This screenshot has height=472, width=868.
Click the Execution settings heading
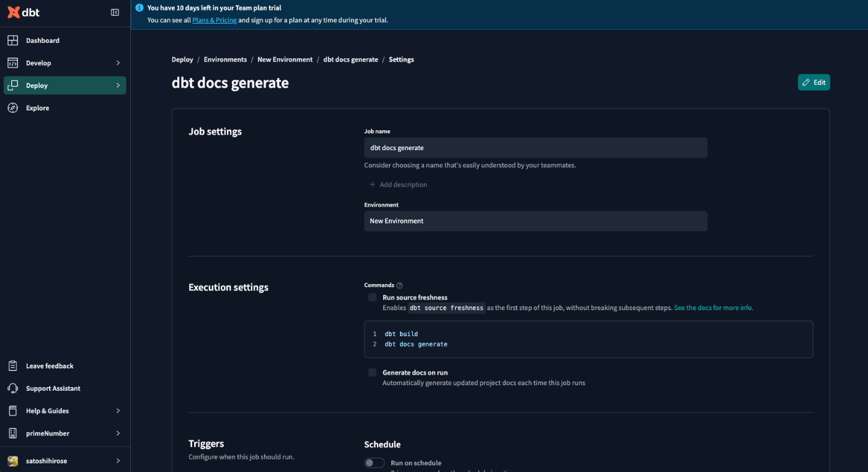pyautogui.click(x=228, y=287)
